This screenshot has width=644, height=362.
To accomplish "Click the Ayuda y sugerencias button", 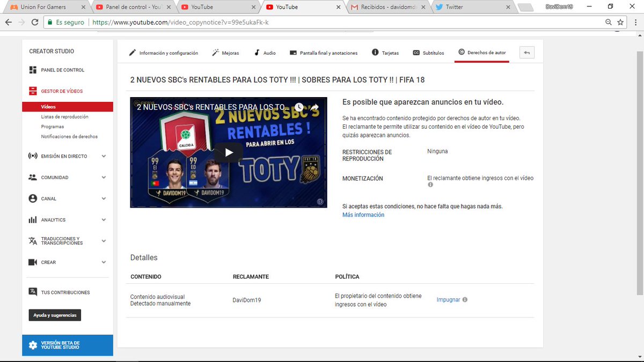I will pos(55,315).
